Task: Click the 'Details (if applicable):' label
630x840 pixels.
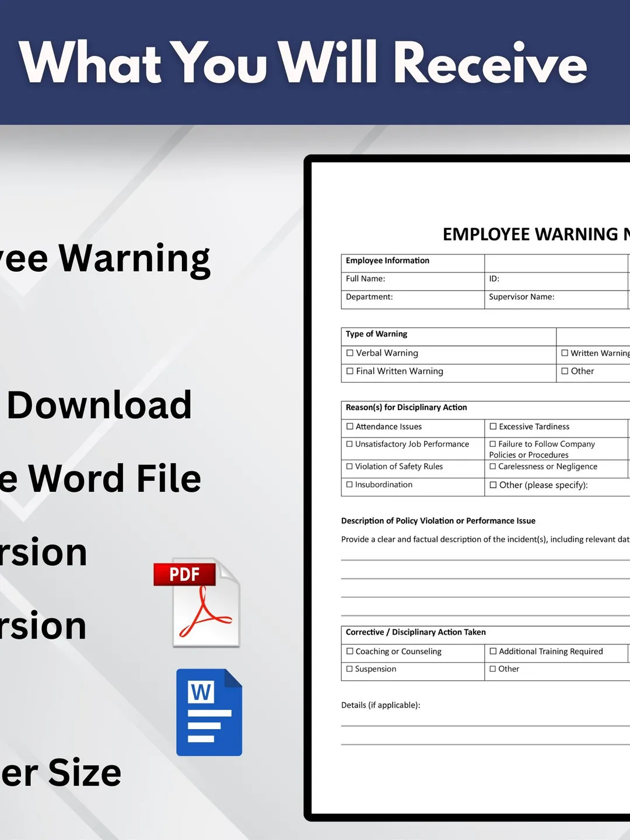Action: tap(380, 705)
